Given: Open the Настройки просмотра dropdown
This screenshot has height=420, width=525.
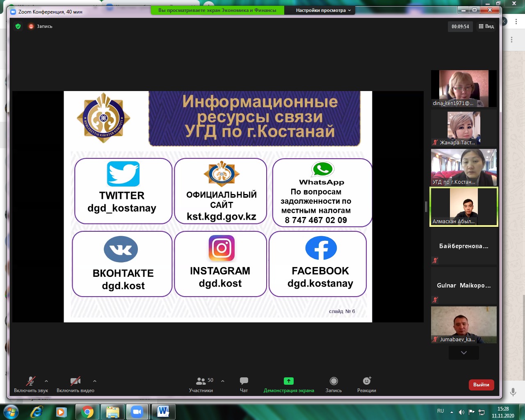Looking at the screenshot, I should click(x=323, y=10).
